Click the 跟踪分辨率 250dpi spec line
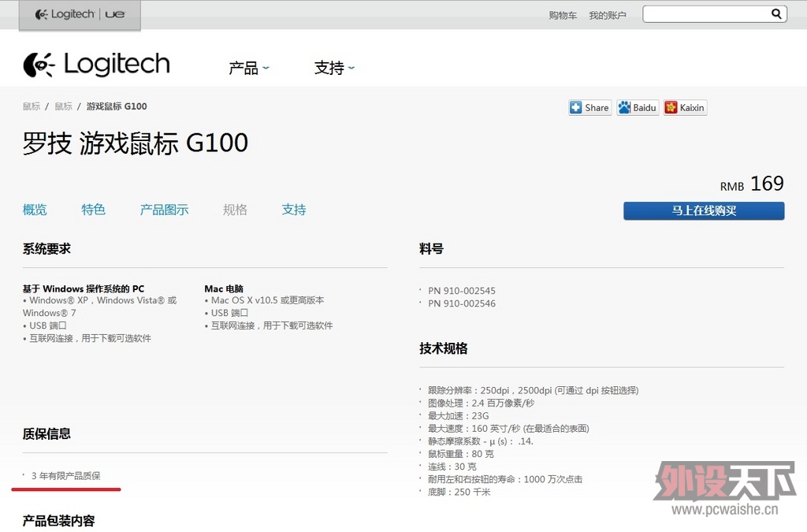This screenshot has width=807, height=532. click(x=534, y=390)
